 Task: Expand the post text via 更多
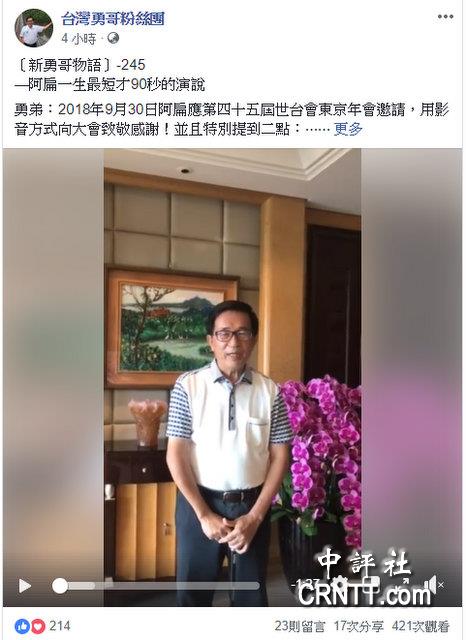coord(348,130)
